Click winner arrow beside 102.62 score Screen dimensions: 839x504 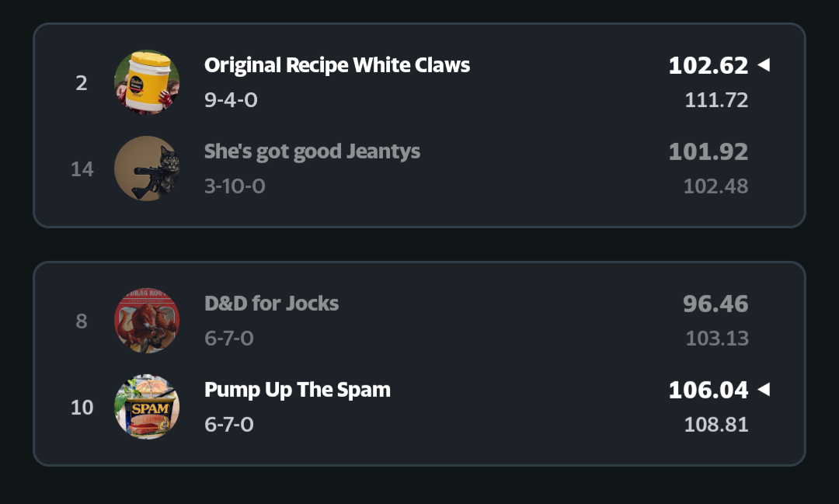[x=764, y=65]
